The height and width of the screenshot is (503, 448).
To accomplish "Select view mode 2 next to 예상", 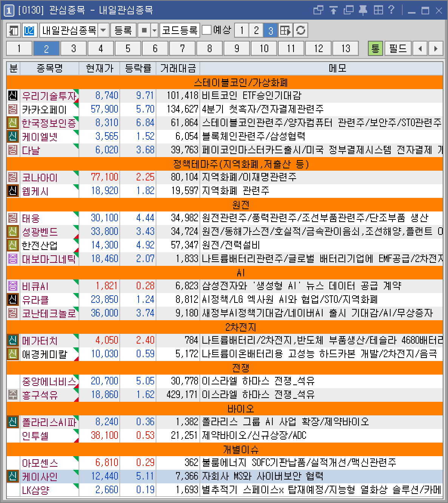I will tap(256, 30).
